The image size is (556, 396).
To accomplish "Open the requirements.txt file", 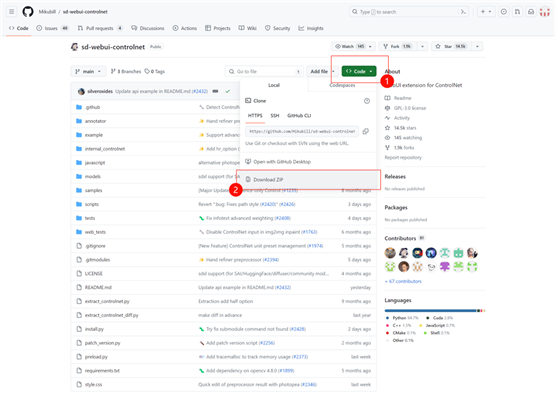I will point(102,370).
